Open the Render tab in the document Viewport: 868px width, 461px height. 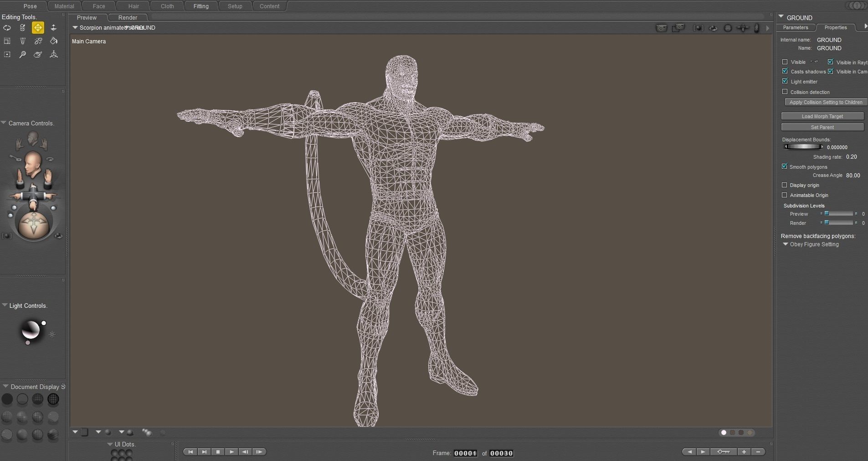(128, 18)
